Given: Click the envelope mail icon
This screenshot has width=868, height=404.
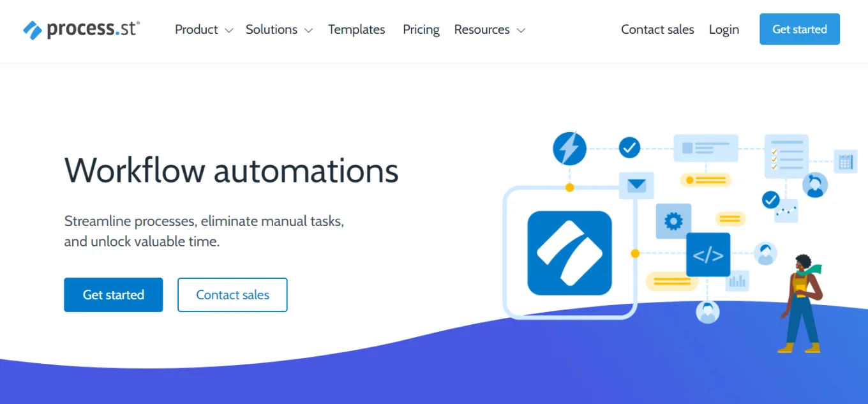Looking at the screenshot, I should pyautogui.click(x=636, y=186).
